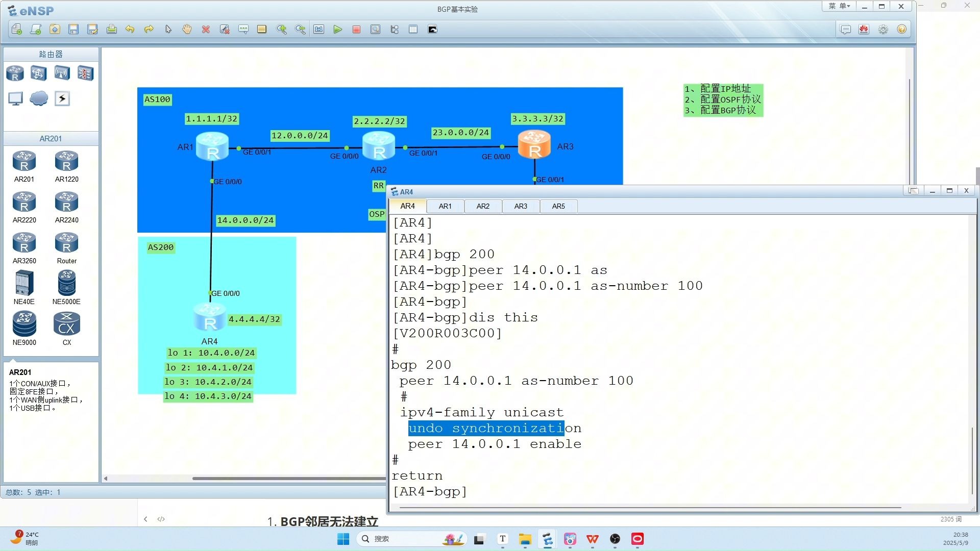Pick the AR201 router model
The width and height of the screenshot is (980, 551).
pyautogui.click(x=24, y=166)
